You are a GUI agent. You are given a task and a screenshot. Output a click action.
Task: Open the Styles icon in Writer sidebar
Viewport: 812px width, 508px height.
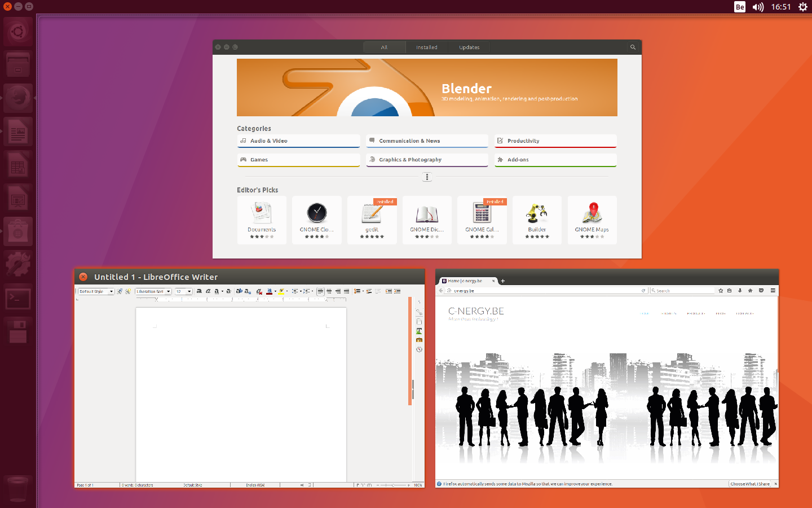[419, 331]
